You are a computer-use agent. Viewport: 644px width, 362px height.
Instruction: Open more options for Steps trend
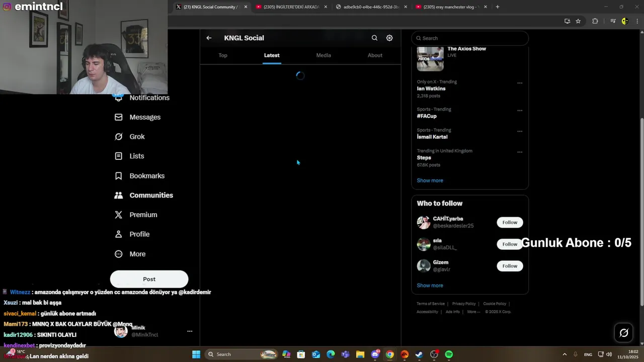pyautogui.click(x=520, y=152)
